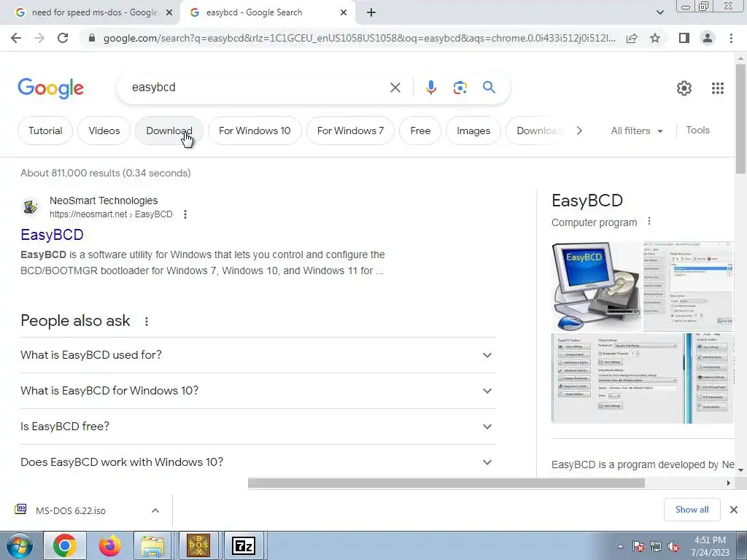
Task: Open the MS-DOS 6.22.iso download options caret
Action: point(155,510)
